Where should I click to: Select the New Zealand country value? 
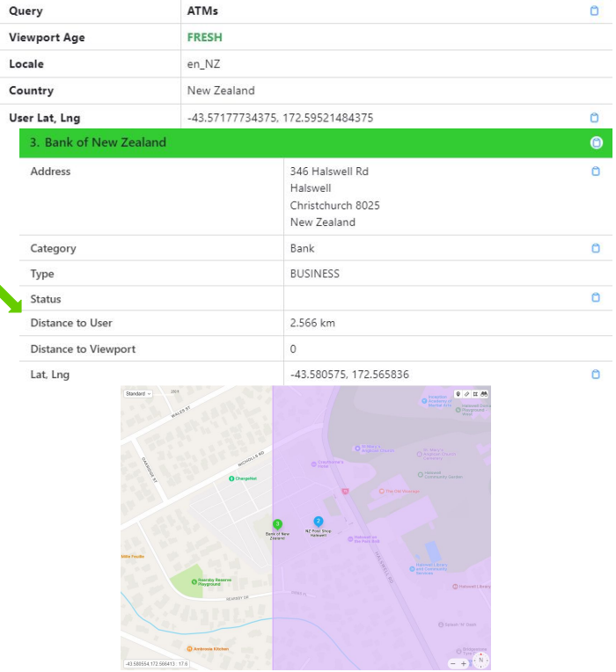(x=221, y=91)
